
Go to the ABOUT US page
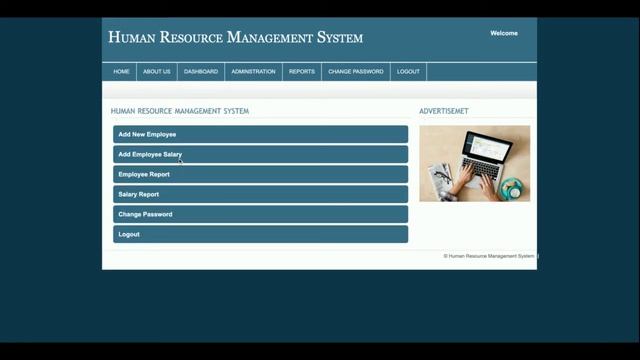click(x=157, y=71)
